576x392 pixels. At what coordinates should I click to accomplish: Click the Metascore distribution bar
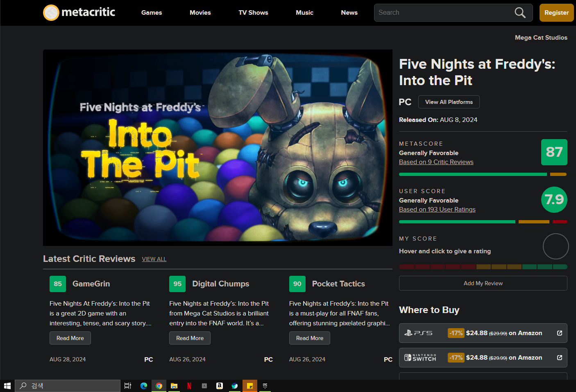coord(483,174)
